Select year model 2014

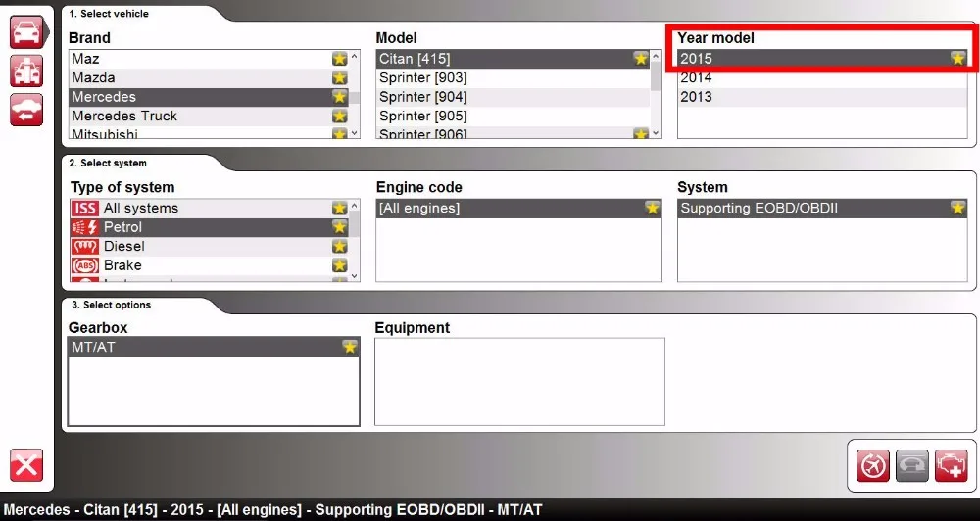point(822,78)
